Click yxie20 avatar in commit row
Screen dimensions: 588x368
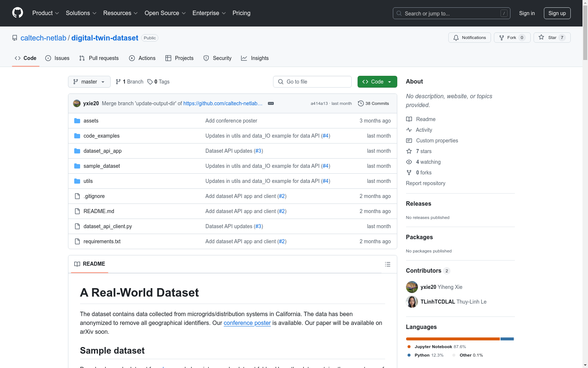[77, 103]
